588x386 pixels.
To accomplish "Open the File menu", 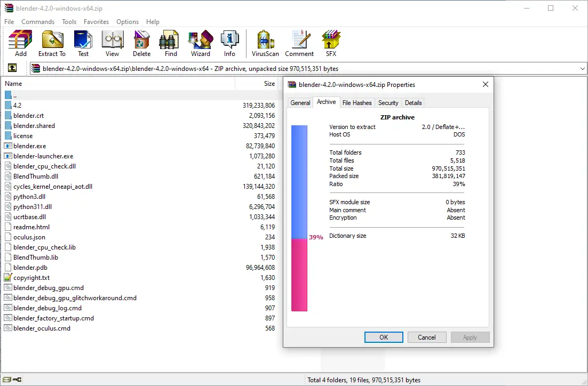I will pyautogui.click(x=9, y=22).
